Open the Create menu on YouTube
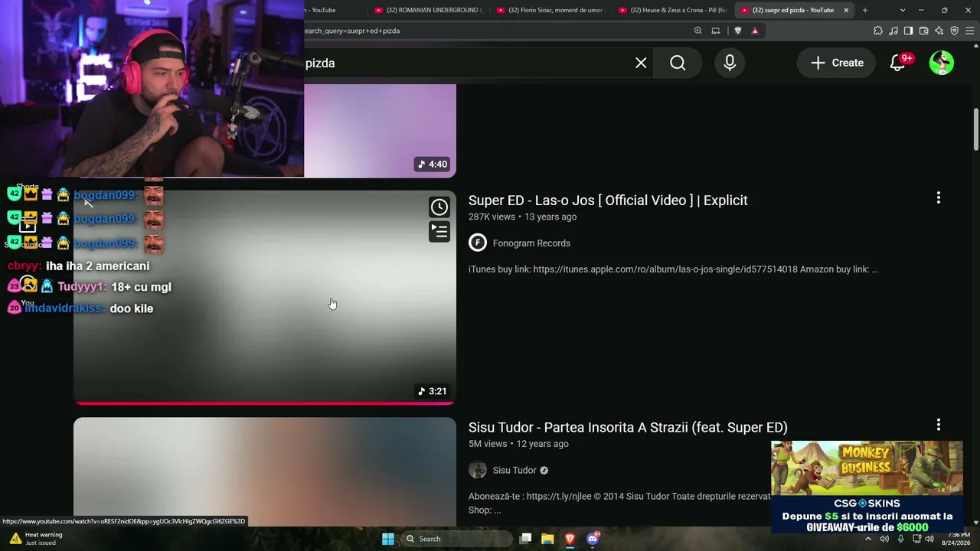 coord(837,63)
